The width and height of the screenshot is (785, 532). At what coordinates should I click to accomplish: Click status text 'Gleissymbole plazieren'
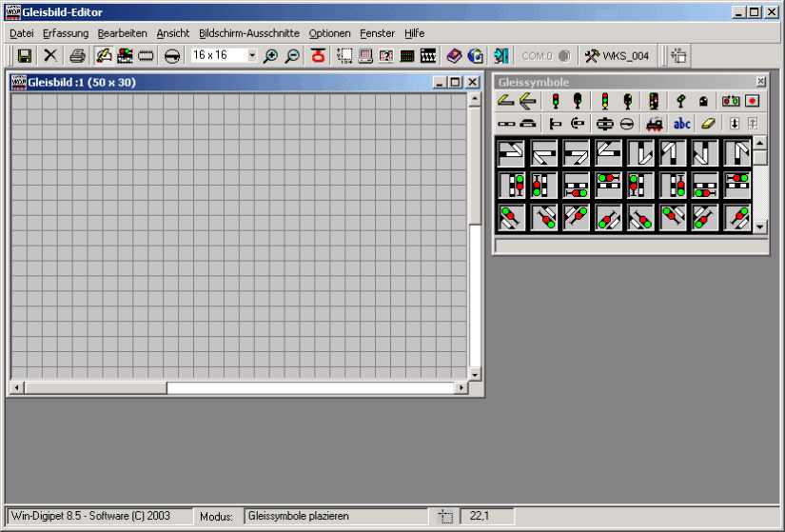coord(299,516)
